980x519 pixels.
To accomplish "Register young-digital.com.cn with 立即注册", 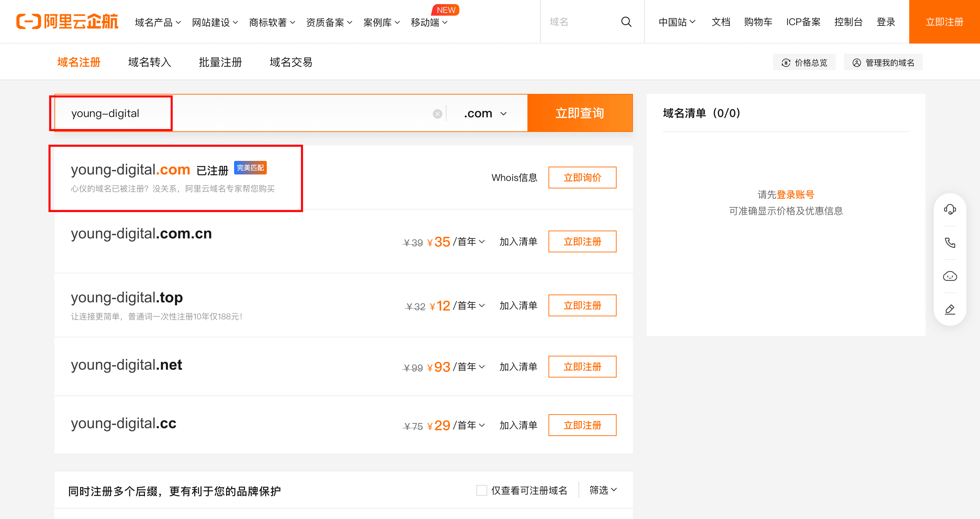I will 582,241.
